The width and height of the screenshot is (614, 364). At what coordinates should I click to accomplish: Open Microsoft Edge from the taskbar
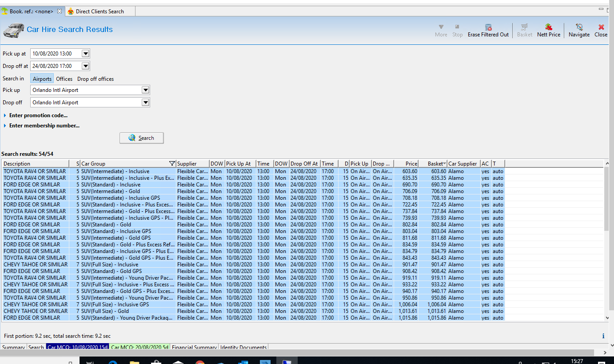click(112, 361)
